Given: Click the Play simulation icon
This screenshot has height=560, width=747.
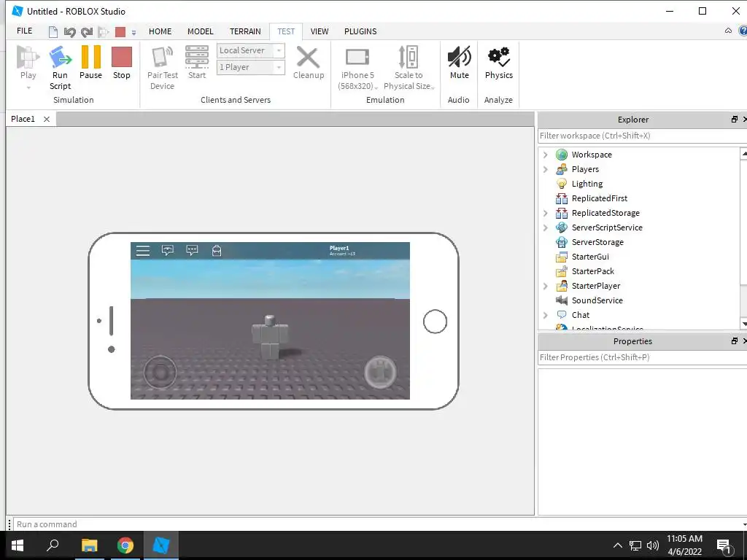Looking at the screenshot, I should point(28,58).
